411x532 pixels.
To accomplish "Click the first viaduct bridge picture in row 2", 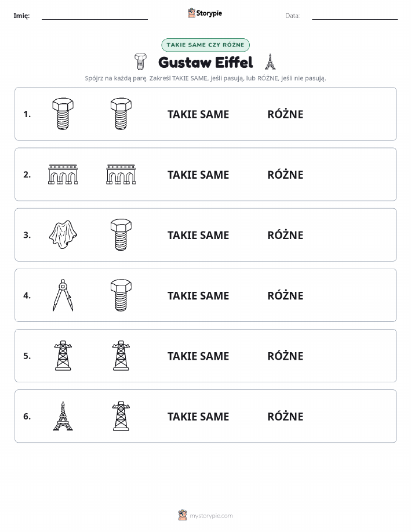I will (63, 175).
